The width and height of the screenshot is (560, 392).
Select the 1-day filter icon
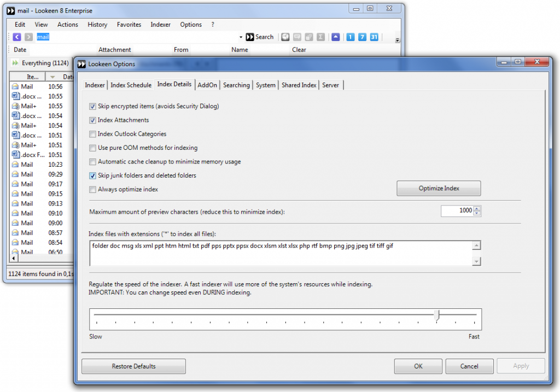point(351,37)
